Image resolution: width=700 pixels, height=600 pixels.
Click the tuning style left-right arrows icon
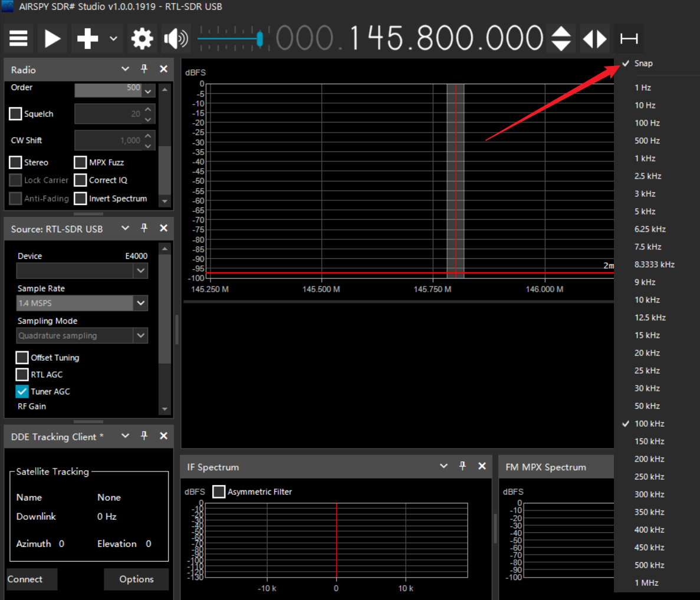tap(594, 39)
